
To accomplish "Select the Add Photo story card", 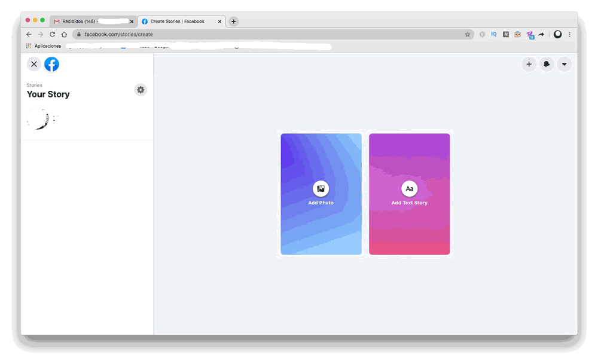I will click(321, 194).
